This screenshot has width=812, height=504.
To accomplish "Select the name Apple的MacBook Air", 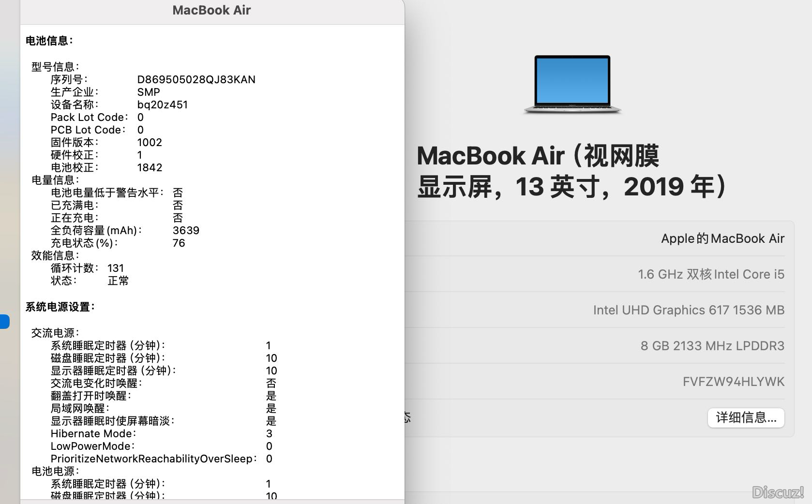I will point(723,238).
